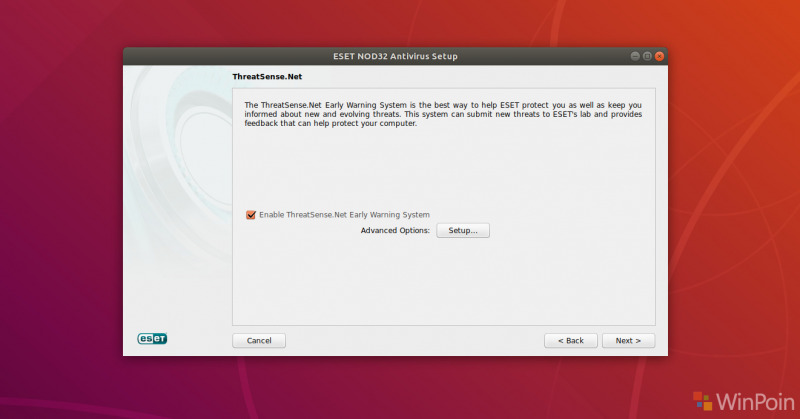
Task: Click the blank title bar area left of title
Action: (220, 56)
